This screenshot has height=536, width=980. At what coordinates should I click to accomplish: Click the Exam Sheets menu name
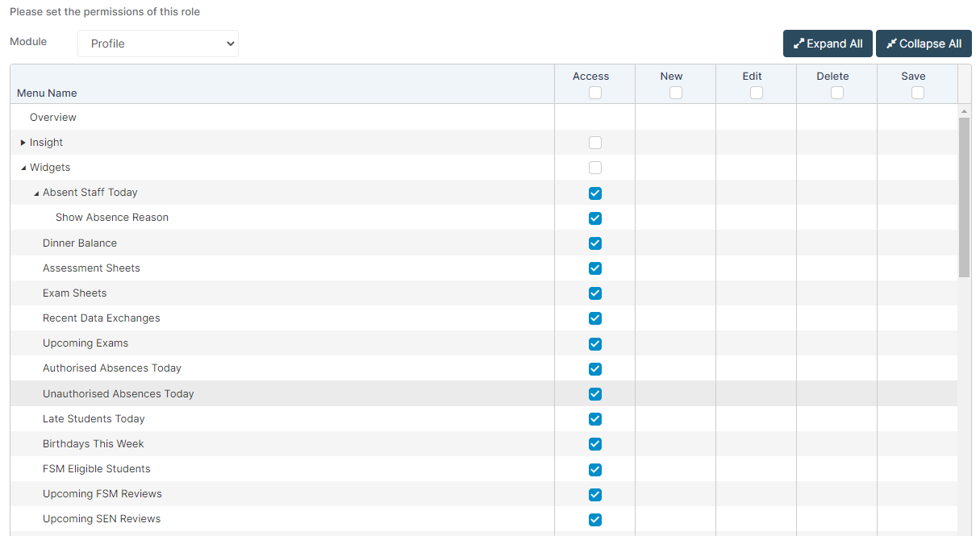pyautogui.click(x=74, y=293)
